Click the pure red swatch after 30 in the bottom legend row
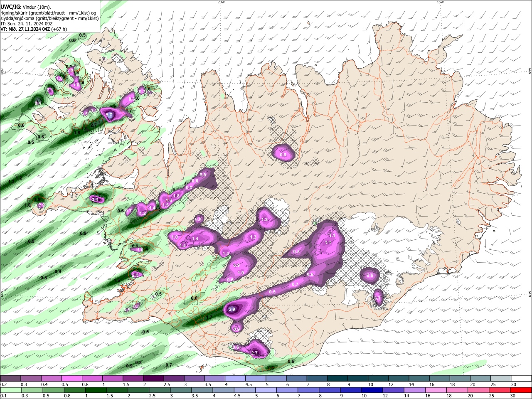The image size is (532, 399). [522, 390]
